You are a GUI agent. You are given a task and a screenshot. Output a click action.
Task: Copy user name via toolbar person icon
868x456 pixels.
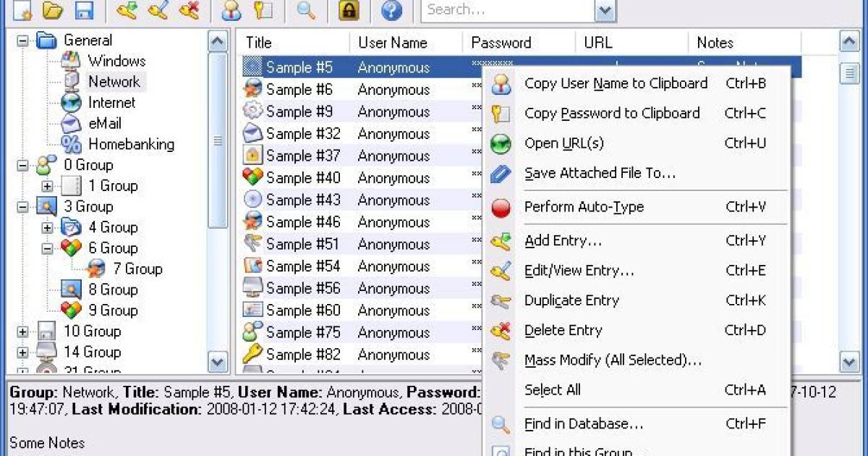click(x=231, y=10)
